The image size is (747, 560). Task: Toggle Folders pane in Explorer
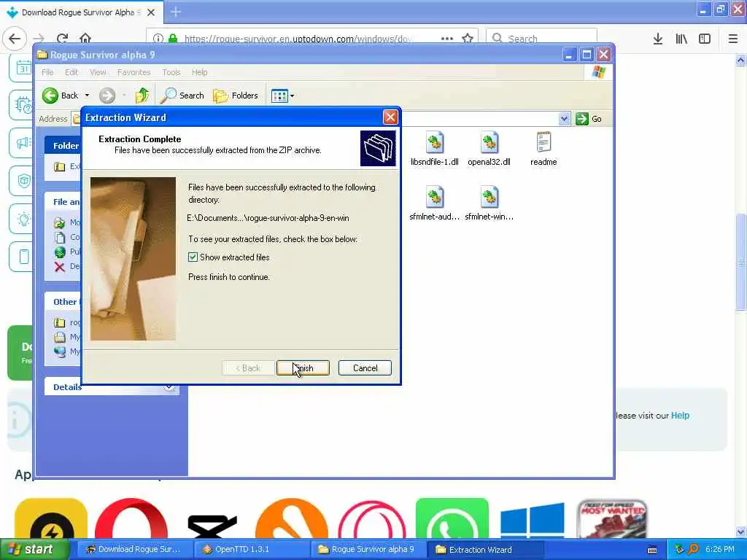[236, 96]
